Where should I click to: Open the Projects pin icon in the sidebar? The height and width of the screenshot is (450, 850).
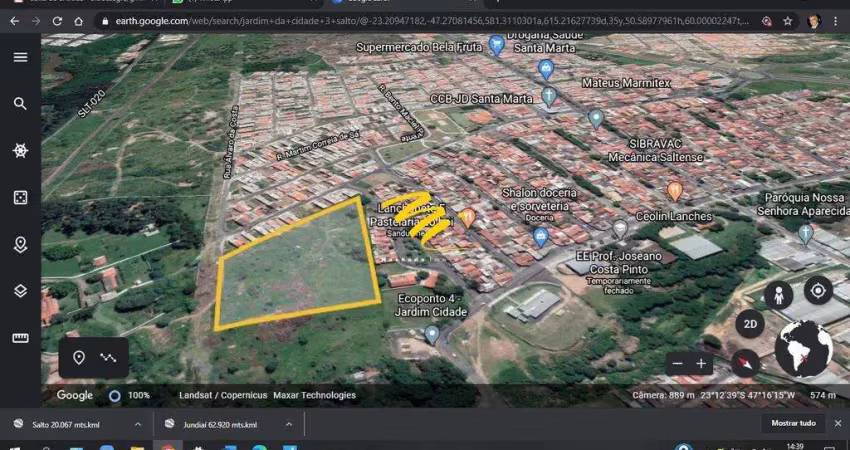click(20, 245)
